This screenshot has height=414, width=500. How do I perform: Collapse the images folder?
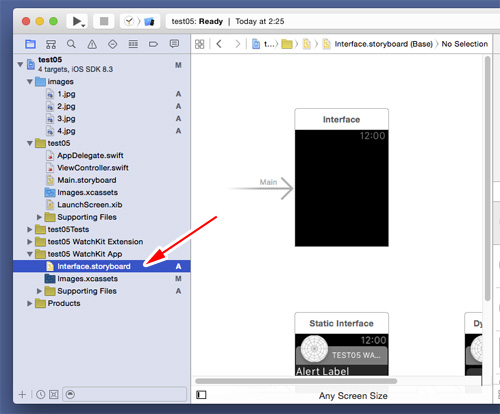(30, 82)
